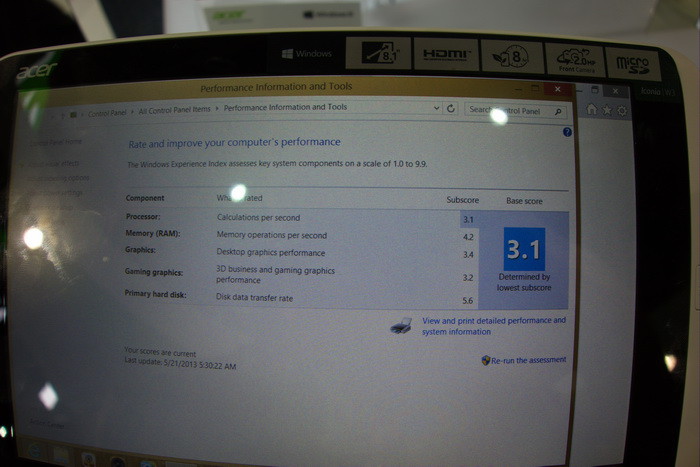Select Performance Information and Tools breadcrumb

pyautogui.click(x=285, y=107)
